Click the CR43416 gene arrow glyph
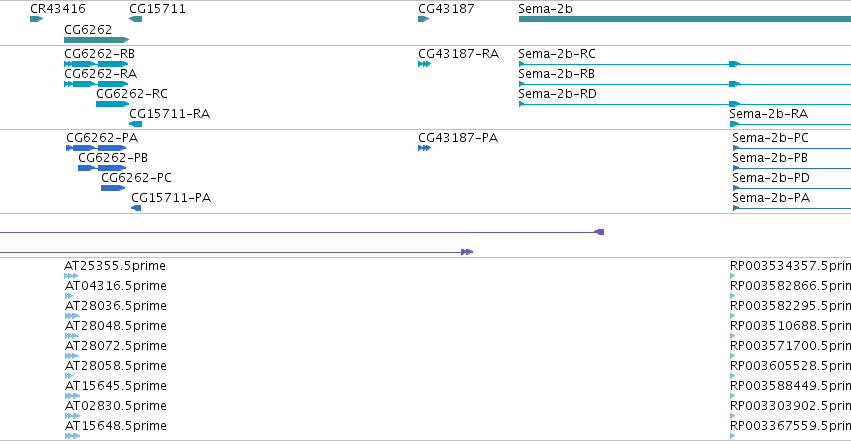851x441 pixels. pyautogui.click(x=36, y=19)
